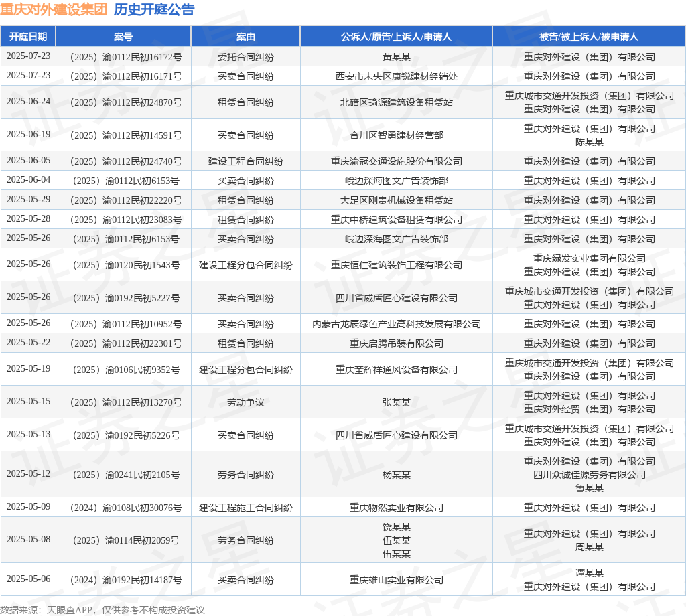Viewport: 686px width, 616px height.
Task: Click plaintiff 重庆物然实业有限公司
Action: click(x=397, y=507)
